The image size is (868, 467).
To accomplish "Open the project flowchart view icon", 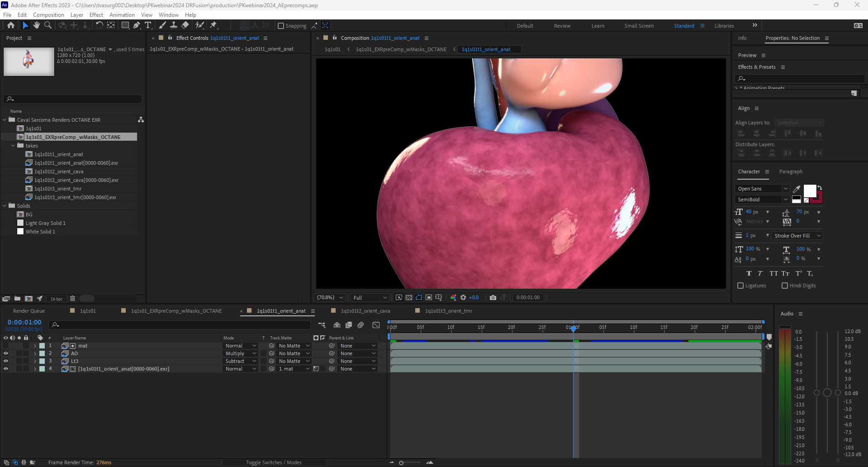I will [141, 119].
